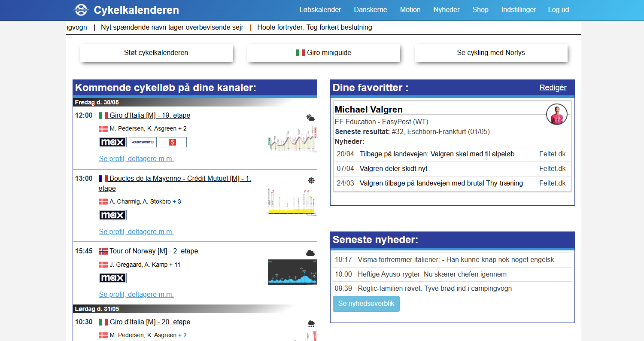Image resolution: width=644 pixels, height=341 pixels.
Task: Click the Eurosport 1 channel logo
Action: tap(143, 142)
